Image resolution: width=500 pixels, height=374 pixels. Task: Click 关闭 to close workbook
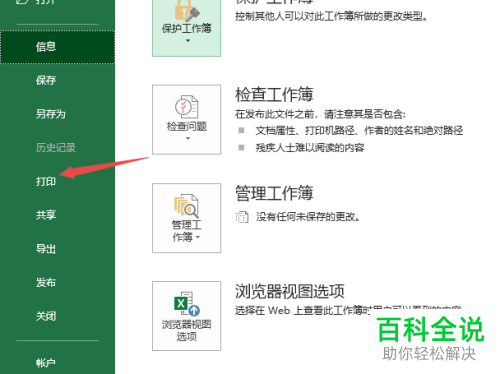click(x=46, y=316)
